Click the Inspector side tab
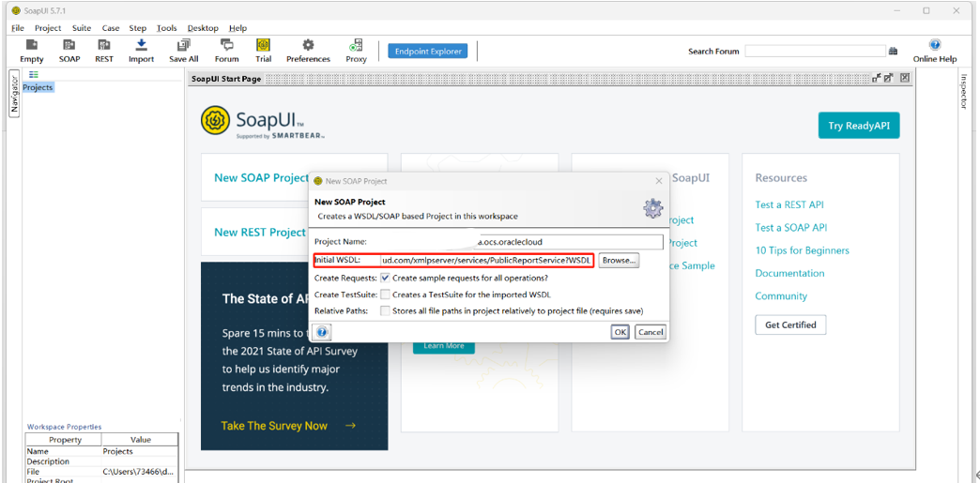 [x=963, y=91]
